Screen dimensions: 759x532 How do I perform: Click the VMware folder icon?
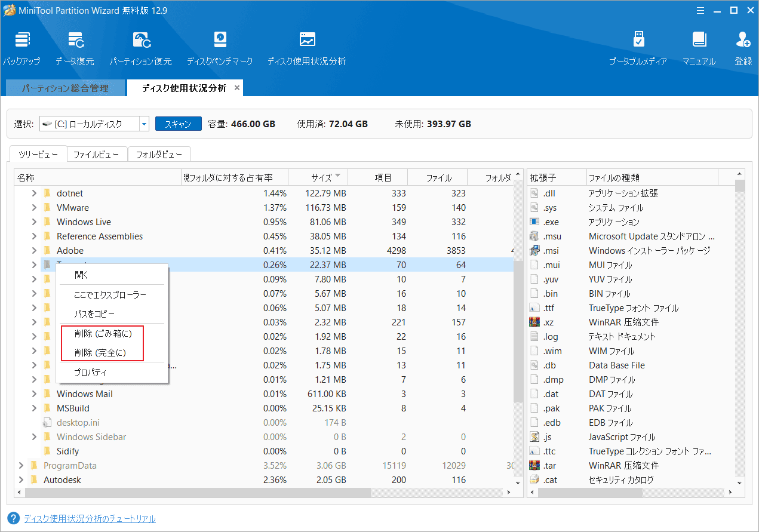[47, 208]
